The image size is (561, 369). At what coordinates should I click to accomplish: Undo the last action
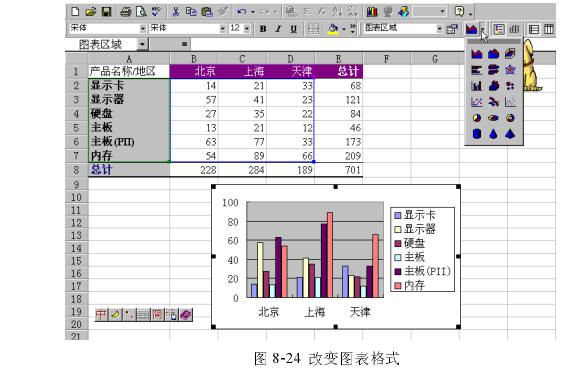(242, 12)
